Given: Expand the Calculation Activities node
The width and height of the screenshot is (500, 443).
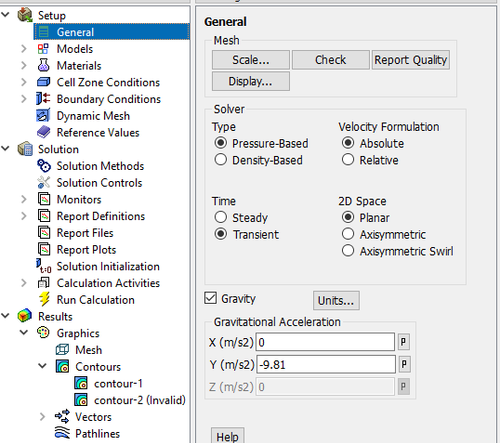Looking at the screenshot, I should pos(24,283).
